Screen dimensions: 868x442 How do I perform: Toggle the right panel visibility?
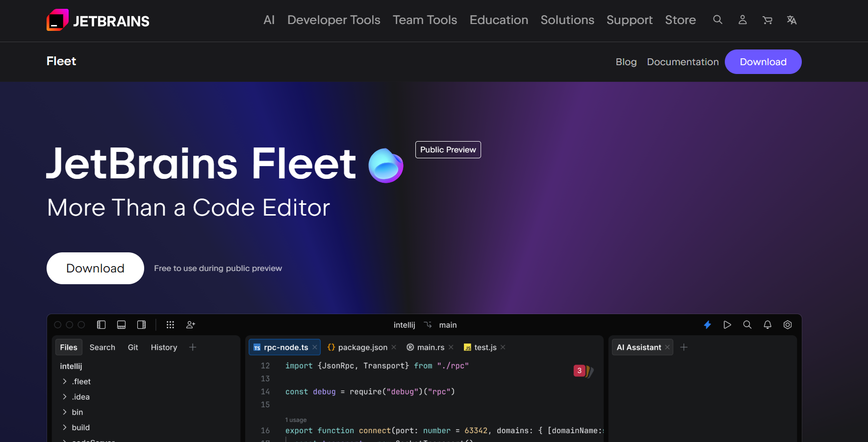pos(141,324)
